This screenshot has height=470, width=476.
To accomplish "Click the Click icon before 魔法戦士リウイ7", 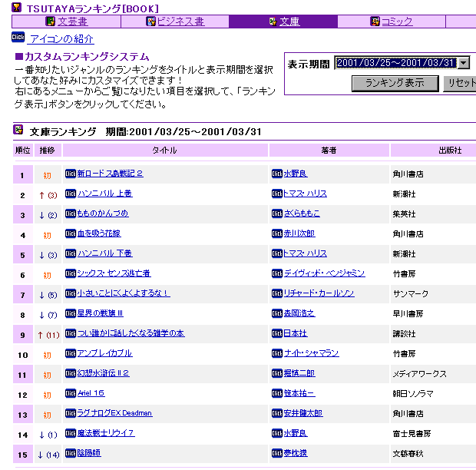I will (x=71, y=433).
